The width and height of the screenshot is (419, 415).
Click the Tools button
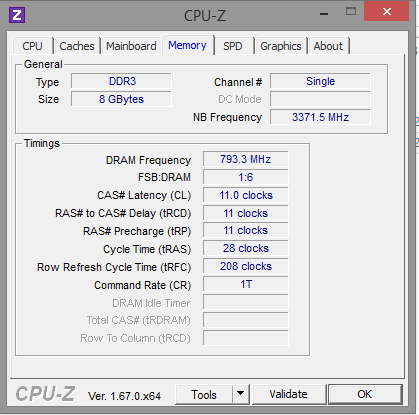click(204, 394)
